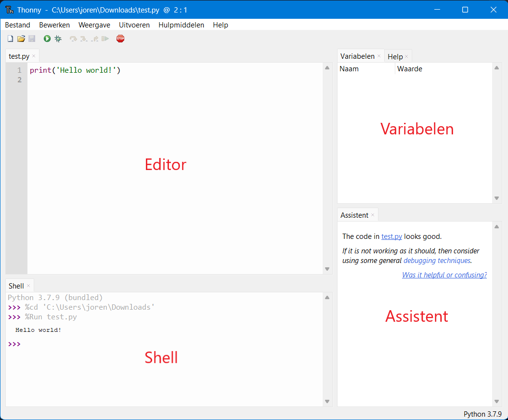Close the test.py editor tab

point(34,56)
